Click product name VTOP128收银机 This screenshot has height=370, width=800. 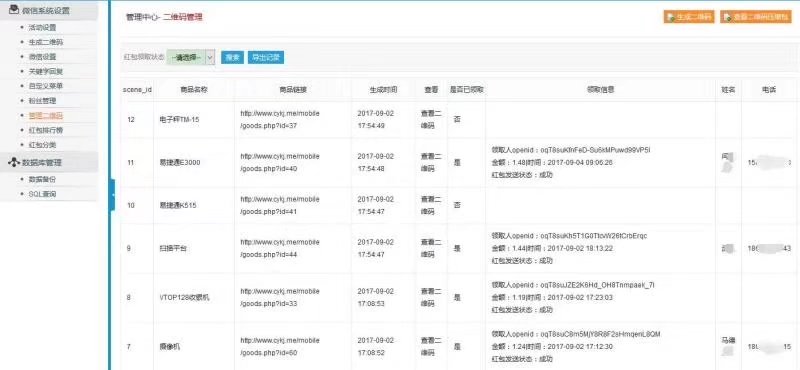(x=184, y=297)
